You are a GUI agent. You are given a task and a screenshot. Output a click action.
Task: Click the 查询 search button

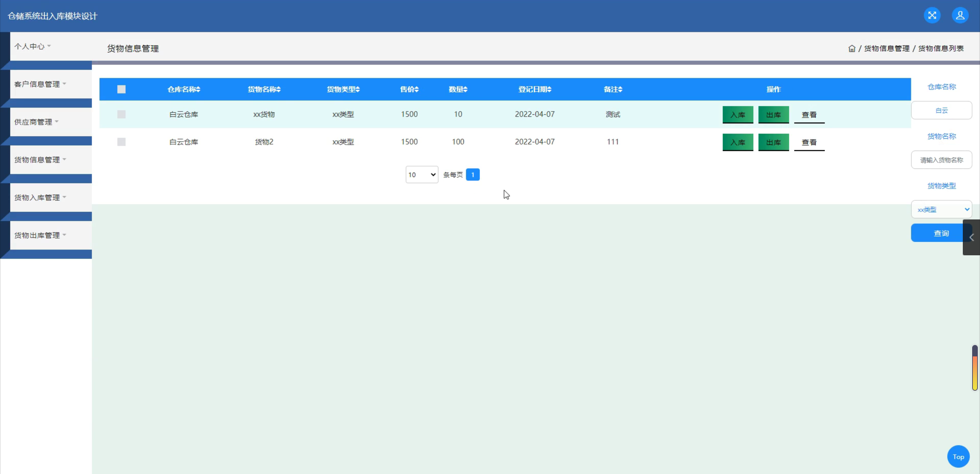tap(941, 233)
